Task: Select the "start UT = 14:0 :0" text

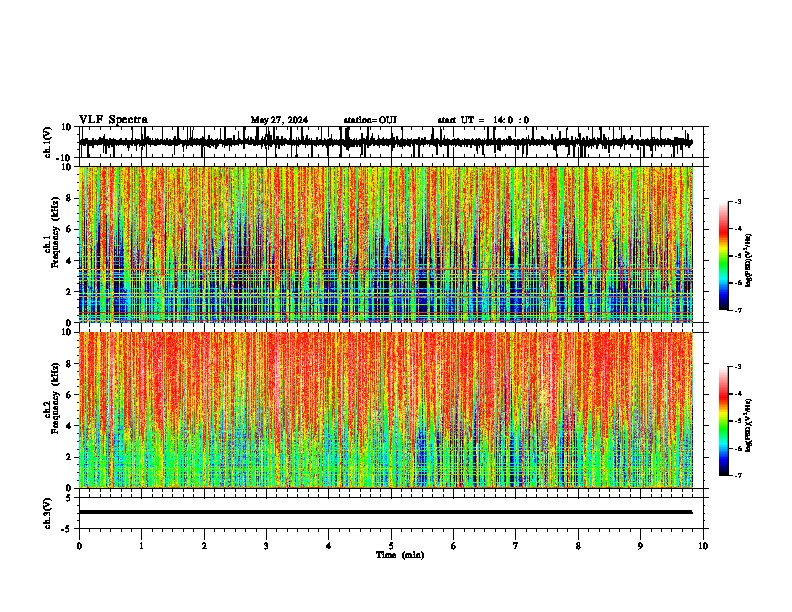Action: click(483, 120)
